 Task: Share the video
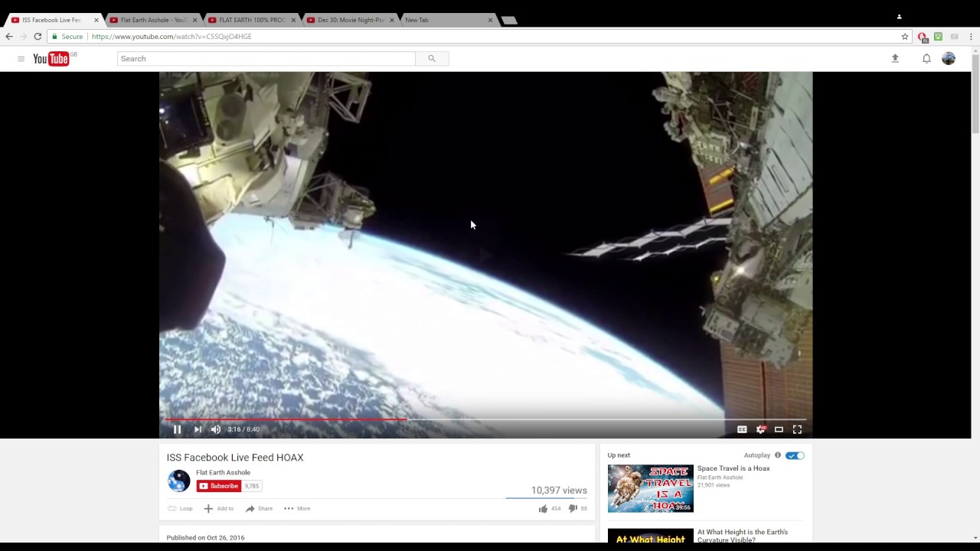coord(259,508)
